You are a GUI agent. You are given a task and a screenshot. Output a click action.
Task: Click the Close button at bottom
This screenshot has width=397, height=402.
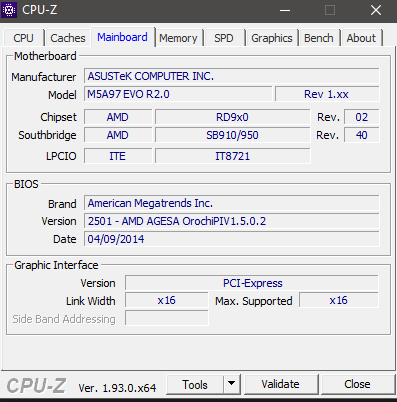(357, 384)
